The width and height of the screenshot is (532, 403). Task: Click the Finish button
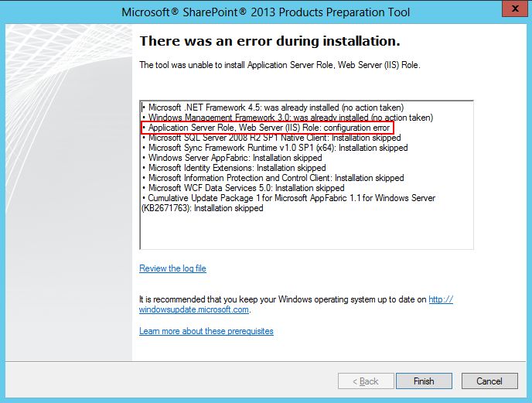click(424, 381)
